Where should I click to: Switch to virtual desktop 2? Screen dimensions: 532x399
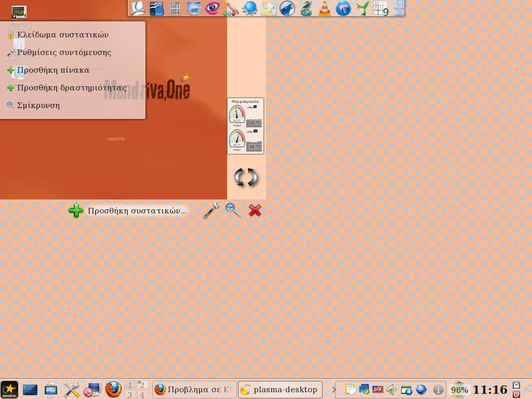tap(142, 385)
